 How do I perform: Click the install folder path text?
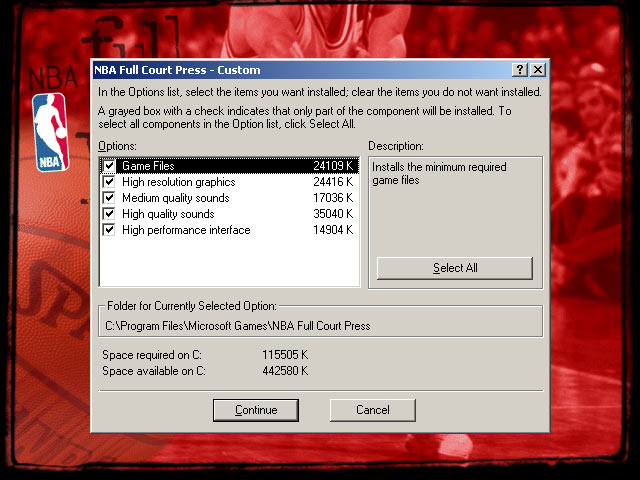click(x=238, y=326)
